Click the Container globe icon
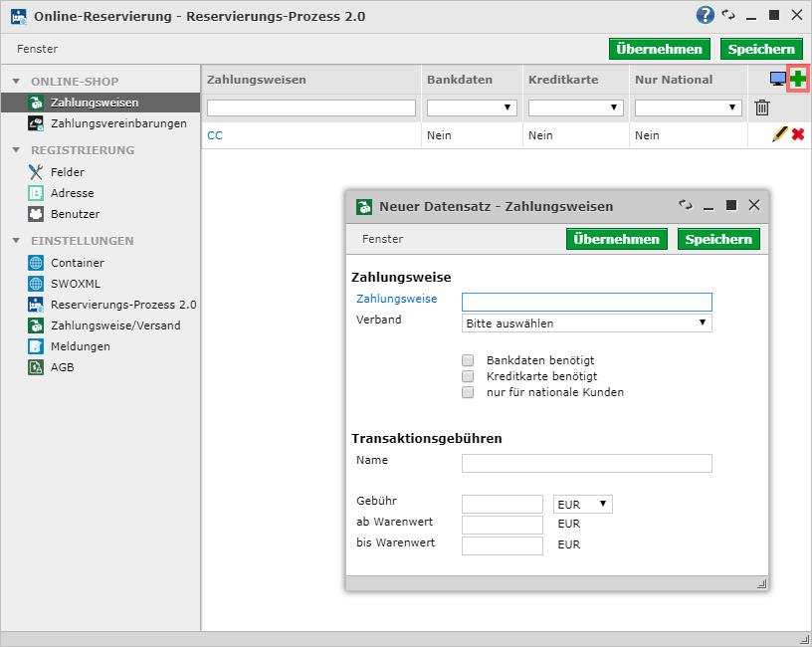 point(36,263)
